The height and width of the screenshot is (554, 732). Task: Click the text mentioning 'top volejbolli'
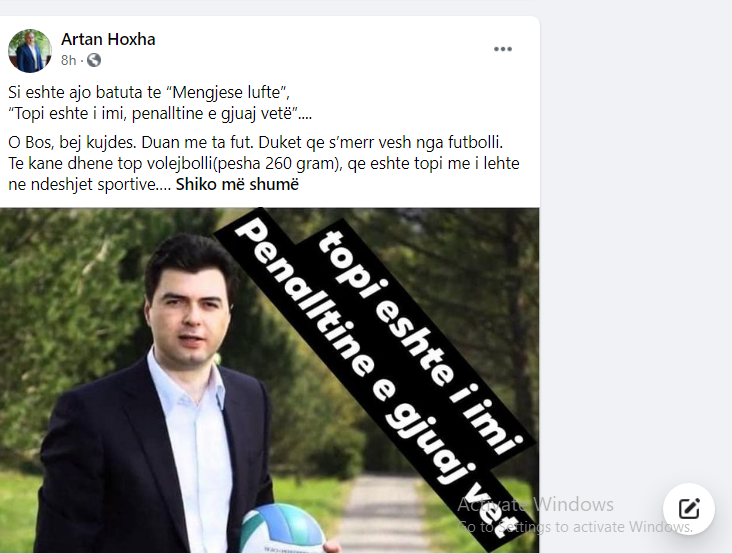tap(264, 163)
